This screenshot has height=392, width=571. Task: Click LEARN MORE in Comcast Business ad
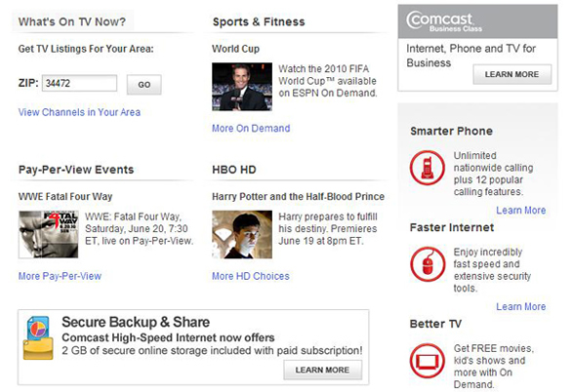[x=512, y=74]
